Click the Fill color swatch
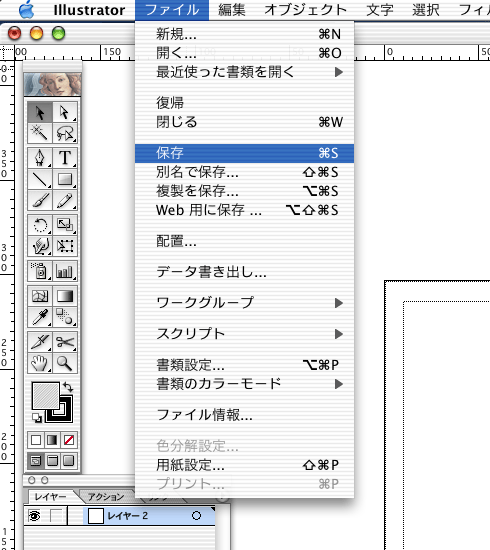The width and height of the screenshot is (490, 550). (46, 396)
